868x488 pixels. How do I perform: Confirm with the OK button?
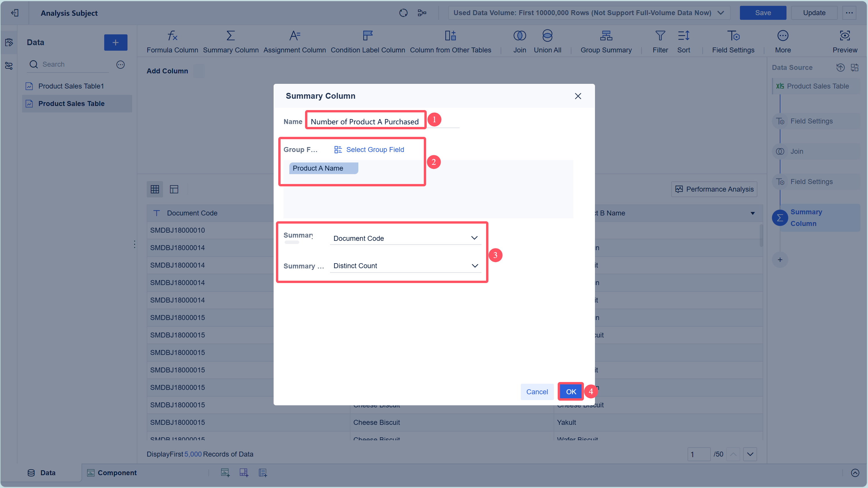571,392
